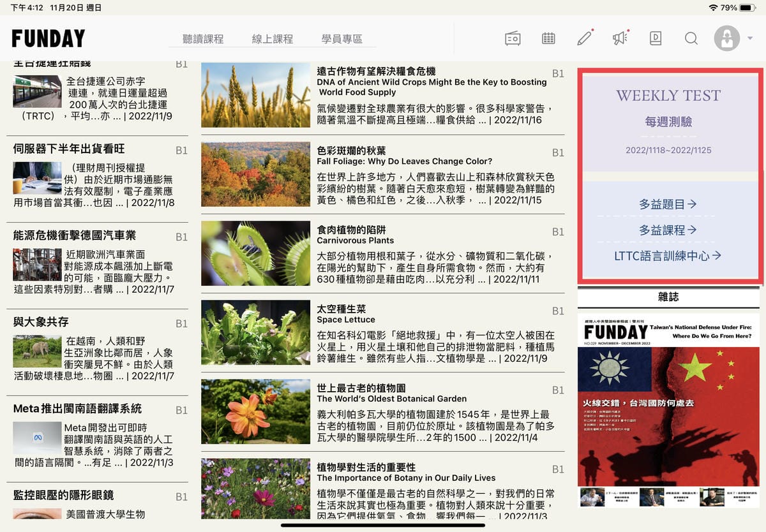Open the 學員專區 tab

tap(342, 39)
